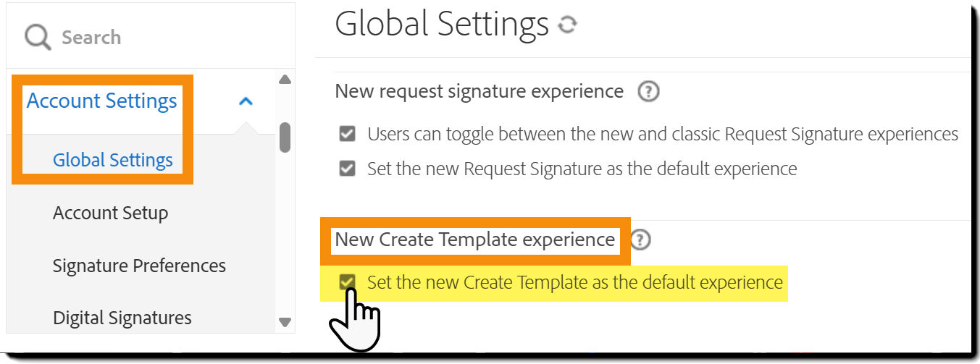
Task: Click the search magnifier icon
Action: 38,37
